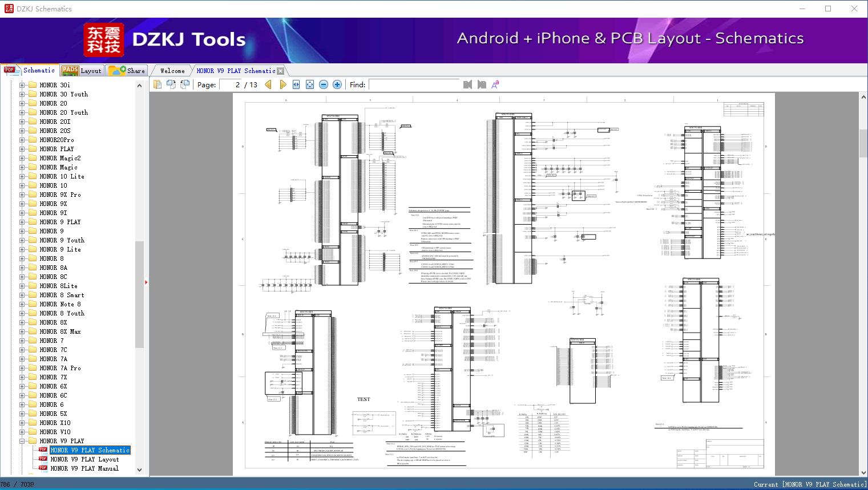Viewport: 868px width, 490px height.
Task: Select HONOR 10 Lite in the tree
Action: pos(62,176)
